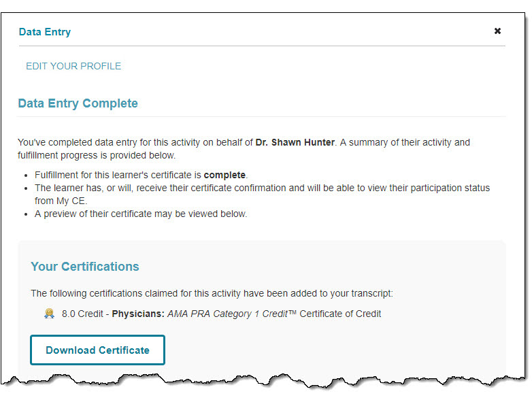Click the Download Certificate button
The width and height of the screenshot is (532, 400).
pyautogui.click(x=97, y=350)
